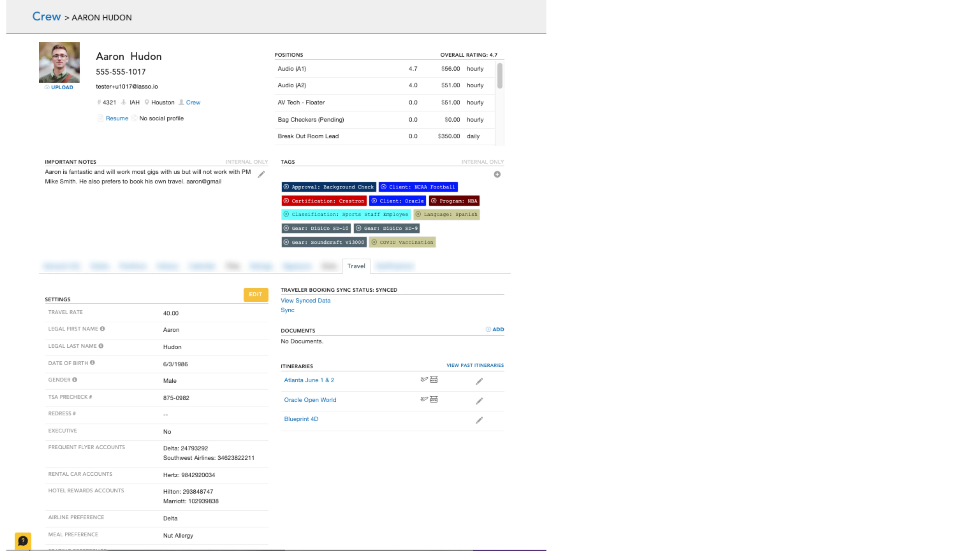Click the Sync link
Viewport: 980px width, 551px height.
(288, 310)
